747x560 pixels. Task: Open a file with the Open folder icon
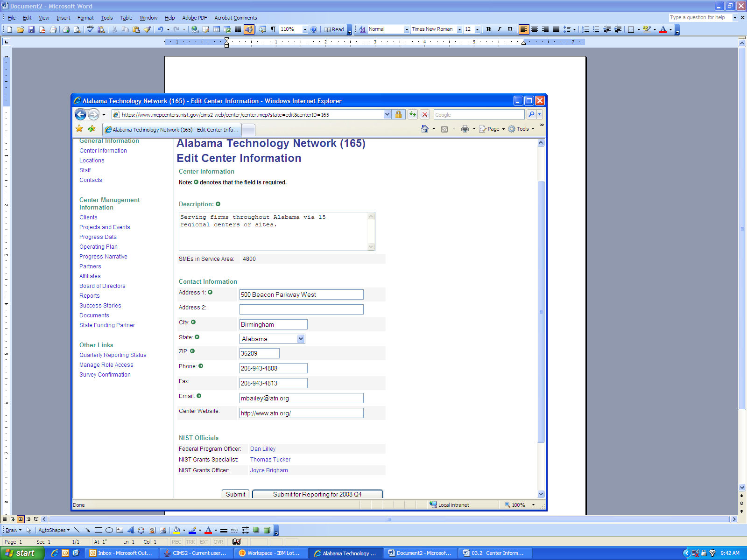click(x=21, y=29)
